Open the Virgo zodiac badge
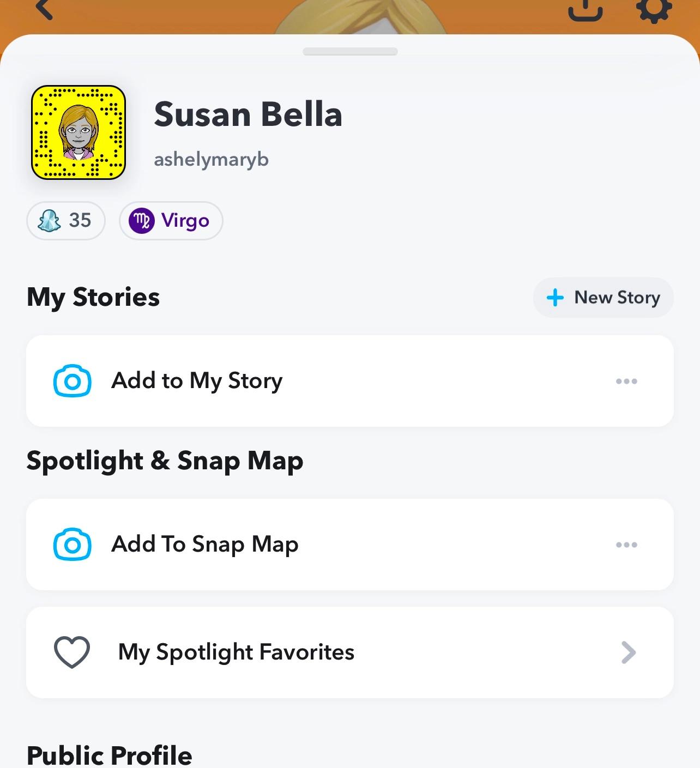This screenshot has width=700, height=768. [171, 221]
